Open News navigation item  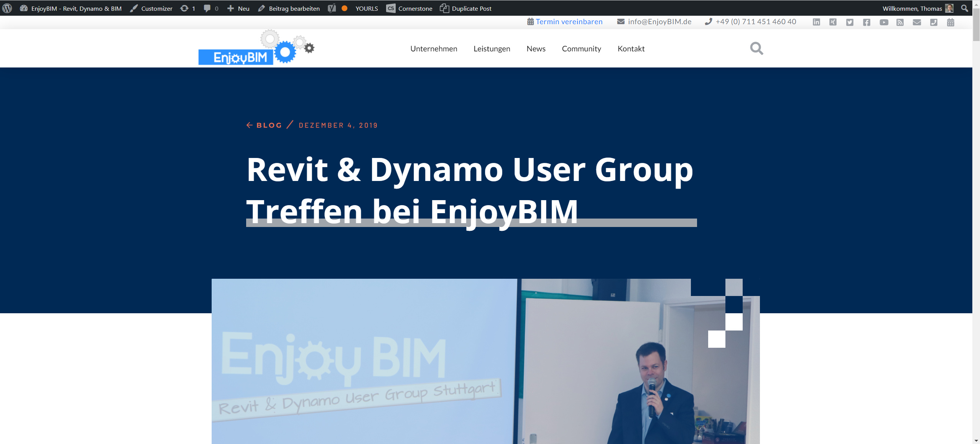[536, 49]
